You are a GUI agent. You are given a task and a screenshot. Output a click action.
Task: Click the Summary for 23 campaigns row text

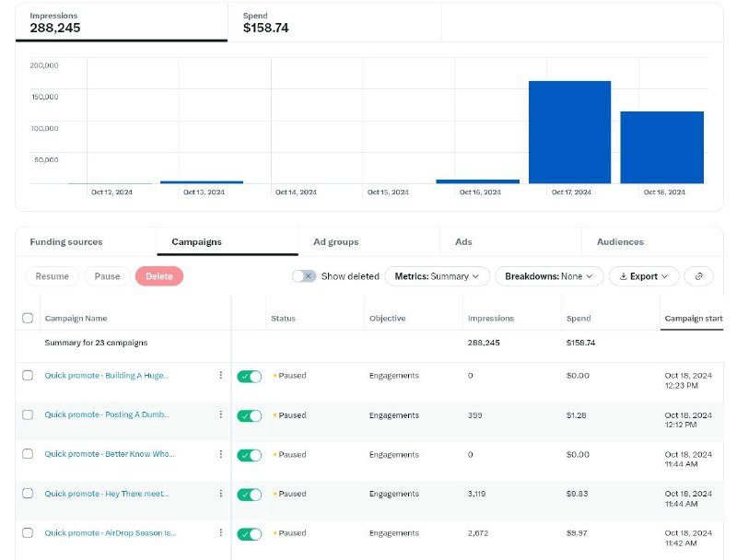(96, 343)
